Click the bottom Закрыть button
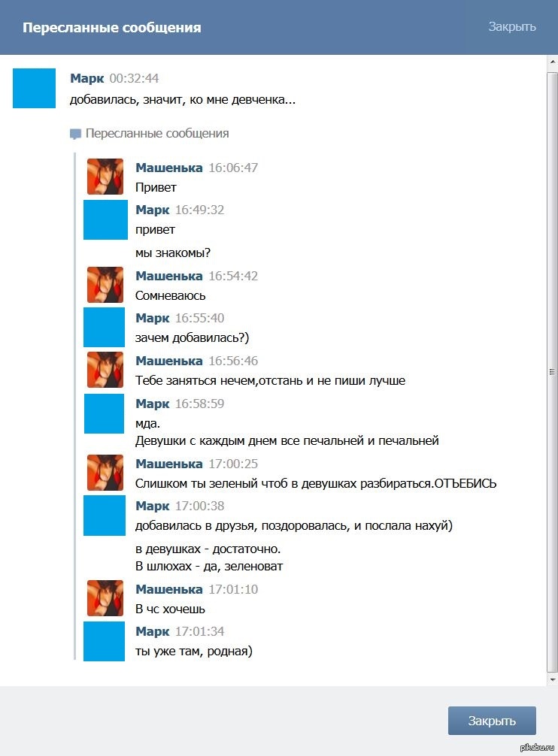This screenshot has height=756, width=558. [492, 721]
